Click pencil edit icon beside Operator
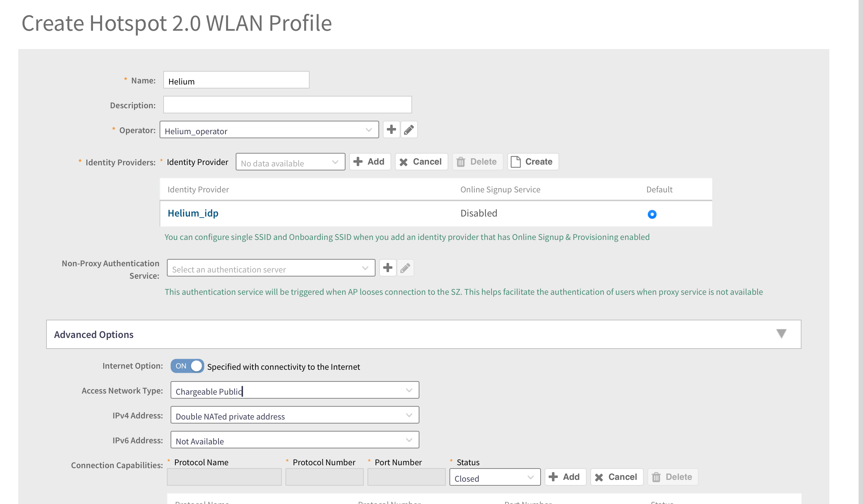Viewport: 863px width, 504px height. pyautogui.click(x=409, y=129)
